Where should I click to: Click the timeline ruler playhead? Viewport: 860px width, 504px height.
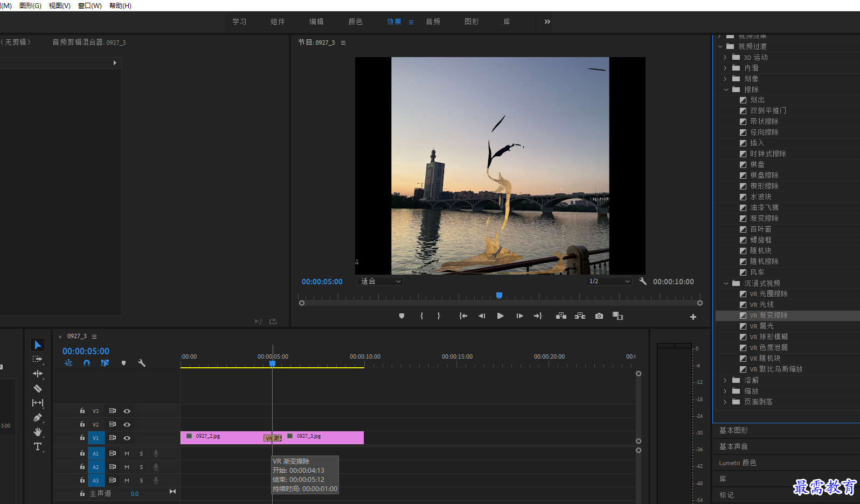[273, 364]
